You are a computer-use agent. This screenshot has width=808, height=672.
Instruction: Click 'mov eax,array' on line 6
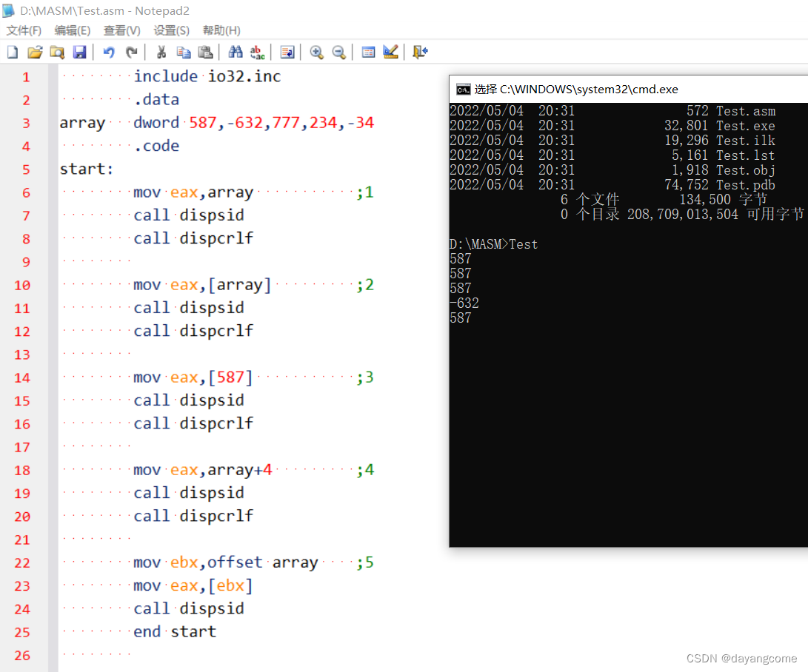(x=193, y=192)
